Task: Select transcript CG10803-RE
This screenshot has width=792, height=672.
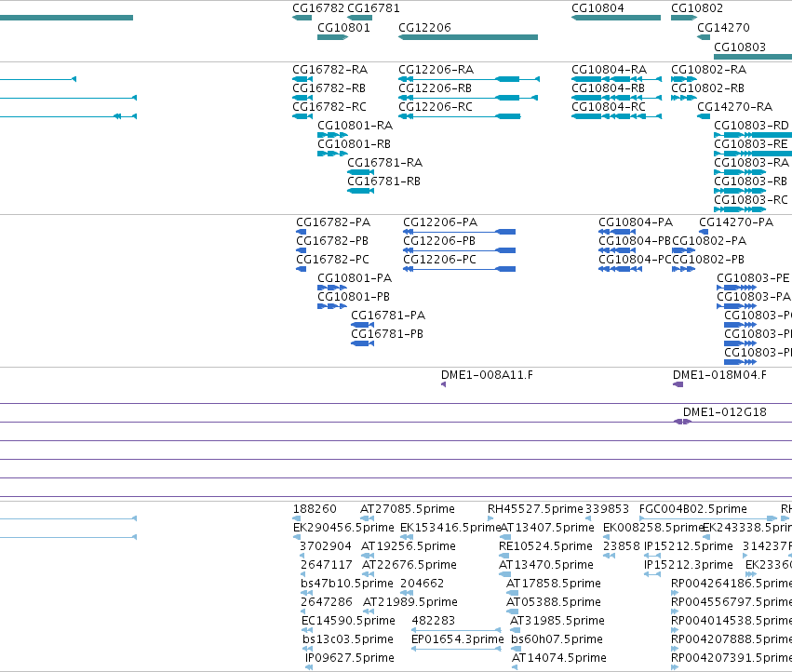Action: pos(750,144)
